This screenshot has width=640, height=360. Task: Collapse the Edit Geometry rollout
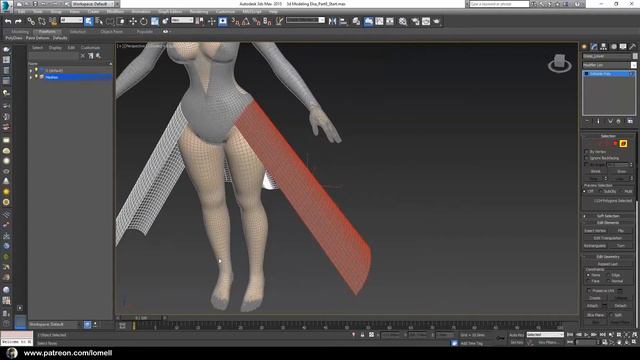coord(608,257)
